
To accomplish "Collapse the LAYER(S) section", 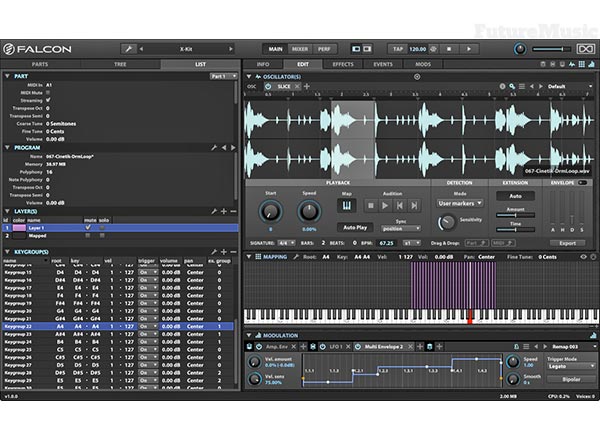I will point(7,211).
